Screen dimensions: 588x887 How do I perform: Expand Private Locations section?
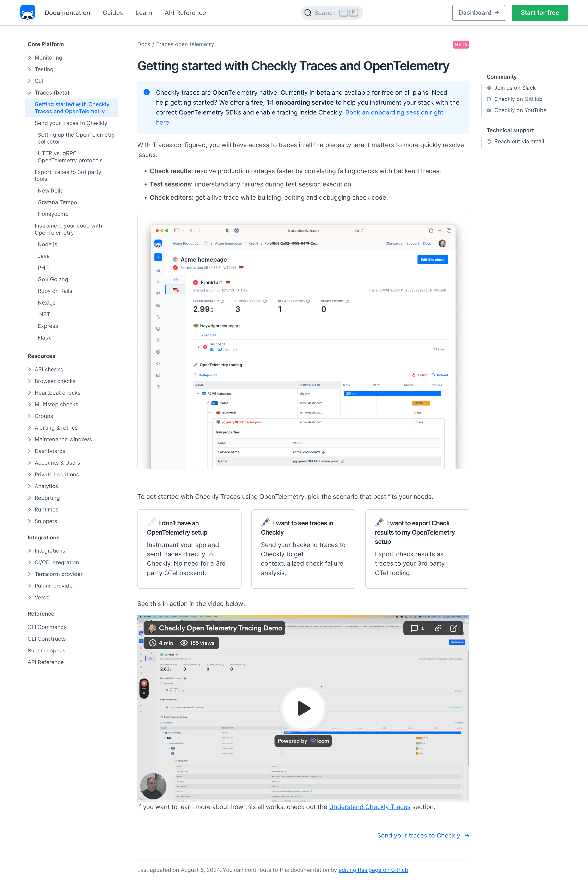30,475
